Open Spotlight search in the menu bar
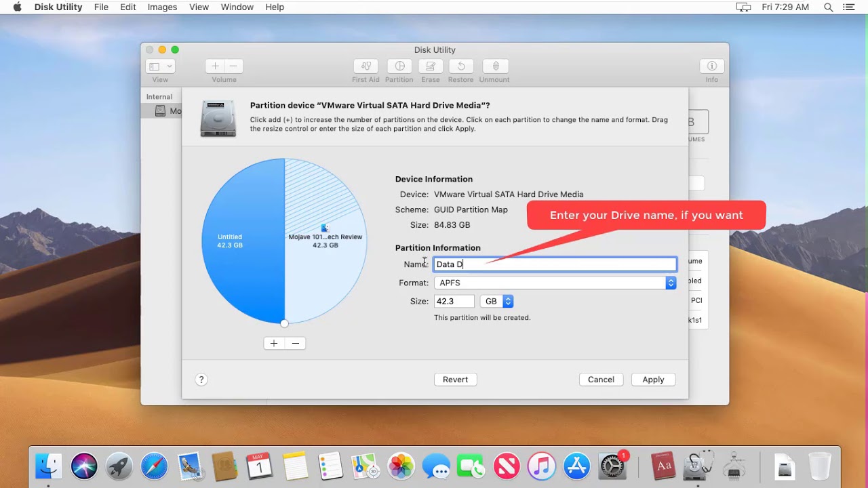 tap(828, 7)
